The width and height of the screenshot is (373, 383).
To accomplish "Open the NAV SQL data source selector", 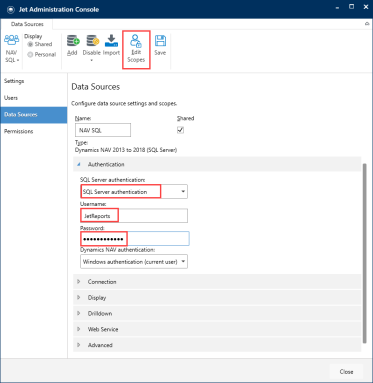I will click(12, 48).
